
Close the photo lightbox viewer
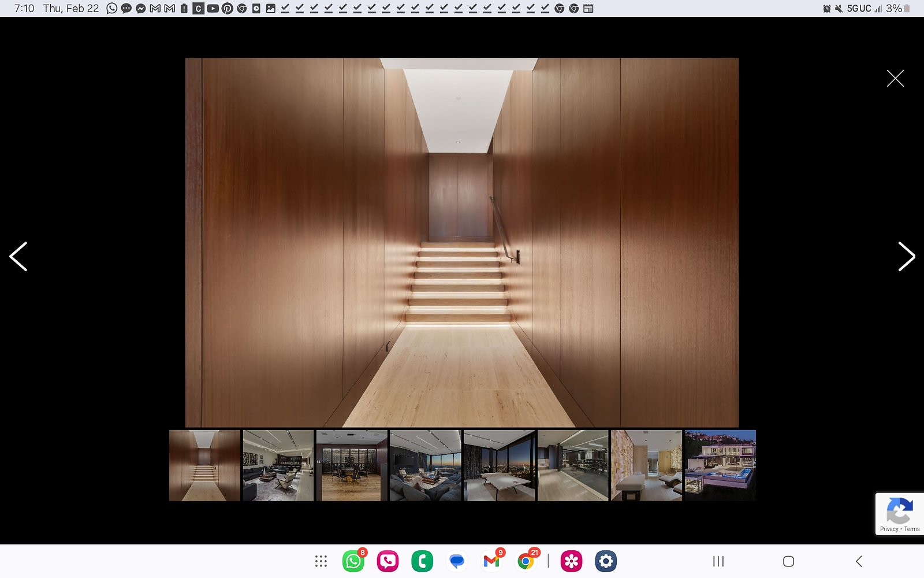click(895, 78)
